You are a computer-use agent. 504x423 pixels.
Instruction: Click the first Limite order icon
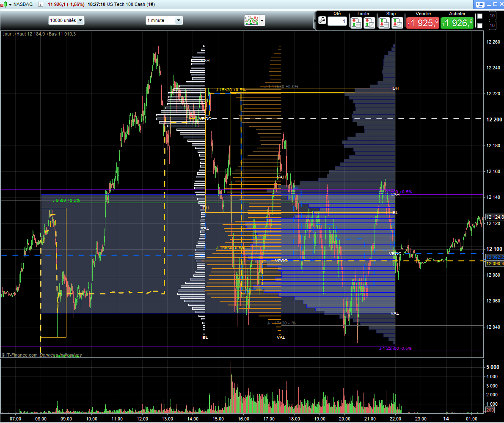coord(356,23)
